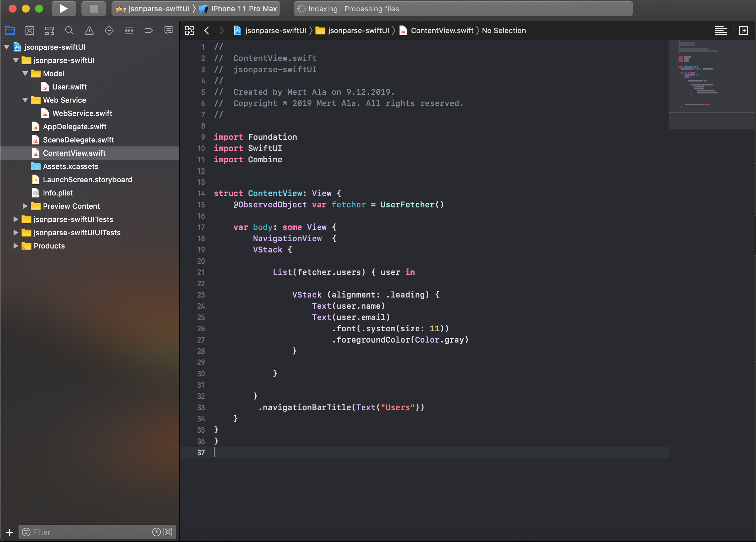Click the NavigationView keyword in code

[287, 238]
